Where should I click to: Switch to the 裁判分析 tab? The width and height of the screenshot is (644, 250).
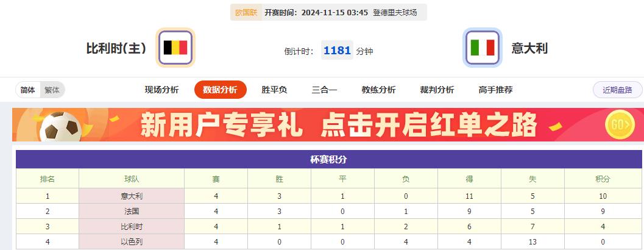click(x=437, y=90)
